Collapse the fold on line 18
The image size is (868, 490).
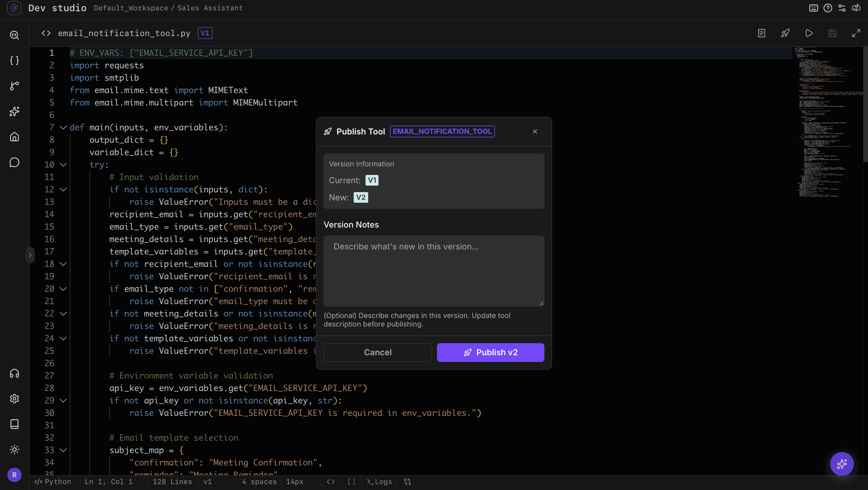pos(63,264)
